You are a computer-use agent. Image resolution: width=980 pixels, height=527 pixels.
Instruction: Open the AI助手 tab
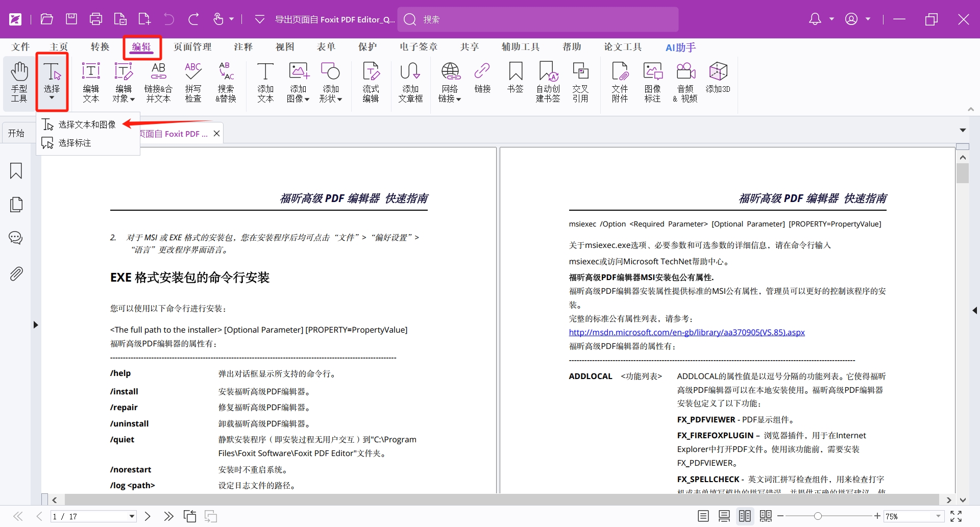tap(681, 47)
